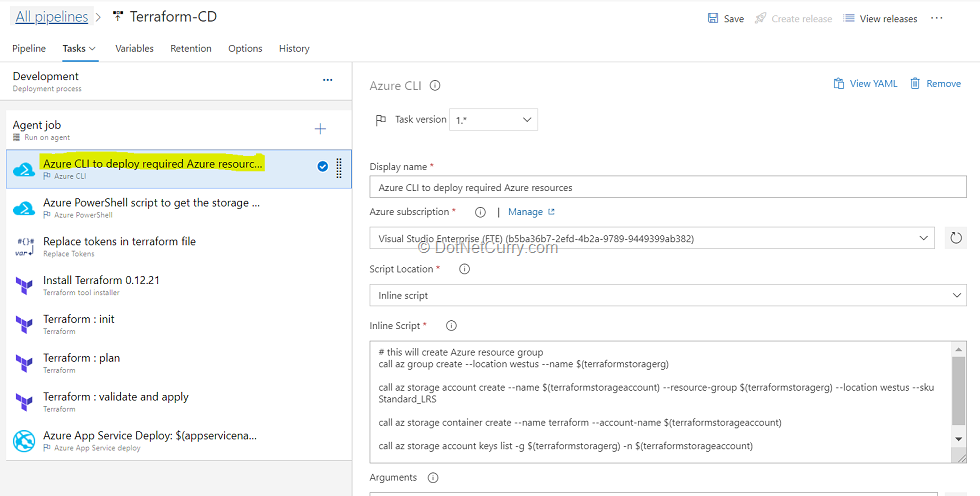
Task: Click info icon next to Azure CLI title
Action: pyautogui.click(x=435, y=86)
